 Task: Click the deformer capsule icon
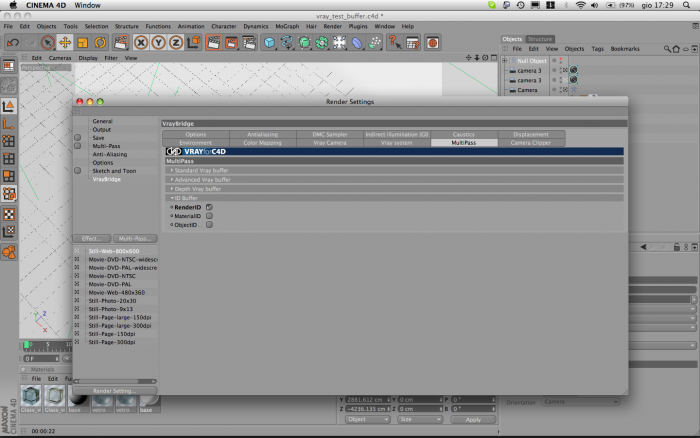(x=357, y=42)
